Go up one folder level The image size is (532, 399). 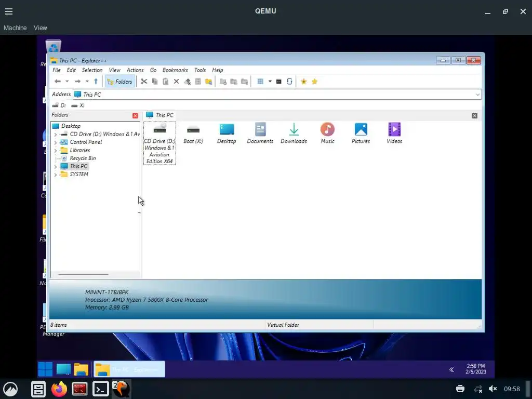(x=96, y=82)
